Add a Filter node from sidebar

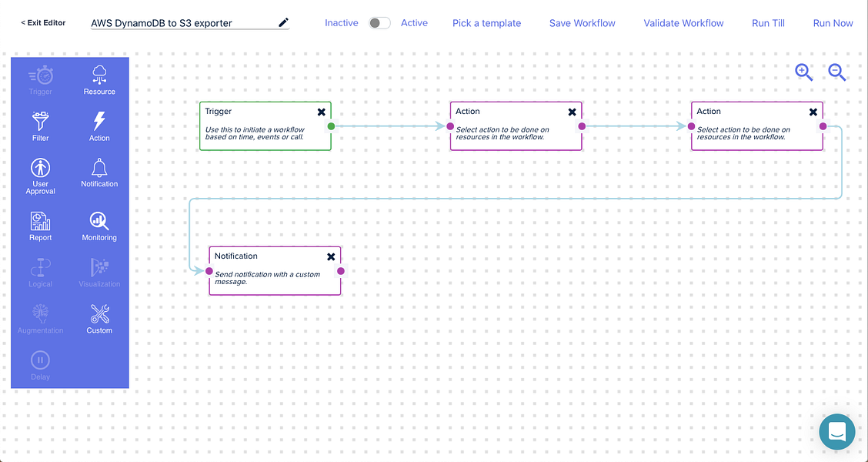tap(41, 121)
